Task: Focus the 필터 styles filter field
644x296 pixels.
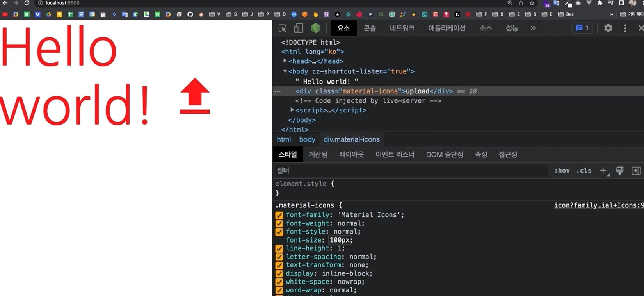Action: point(411,171)
